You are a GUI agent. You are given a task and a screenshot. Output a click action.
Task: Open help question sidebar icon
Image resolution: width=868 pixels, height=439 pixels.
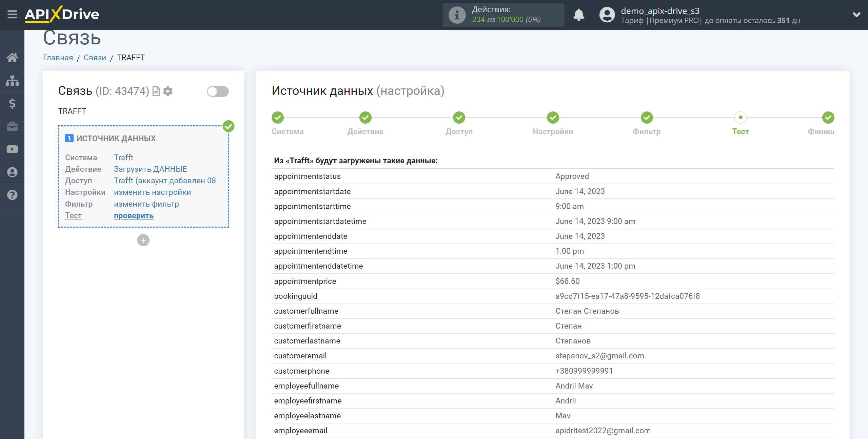(x=12, y=195)
